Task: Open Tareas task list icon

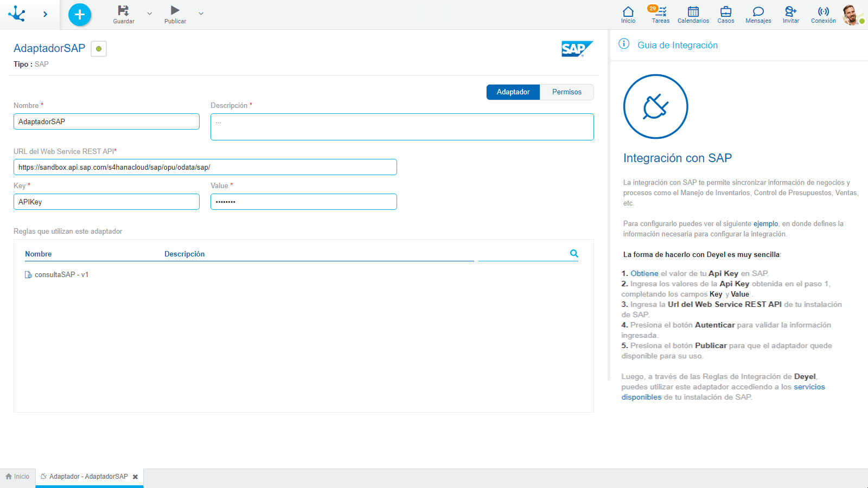Action: point(662,11)
